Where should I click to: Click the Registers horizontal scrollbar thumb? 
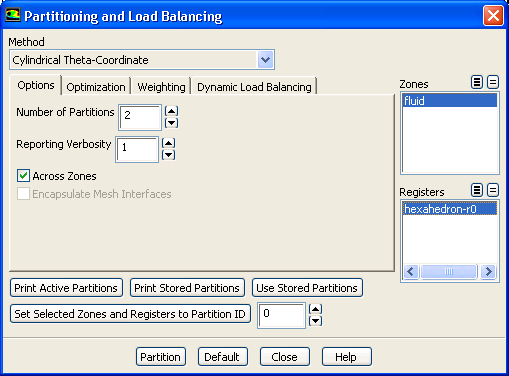click(x=449, y=272)
